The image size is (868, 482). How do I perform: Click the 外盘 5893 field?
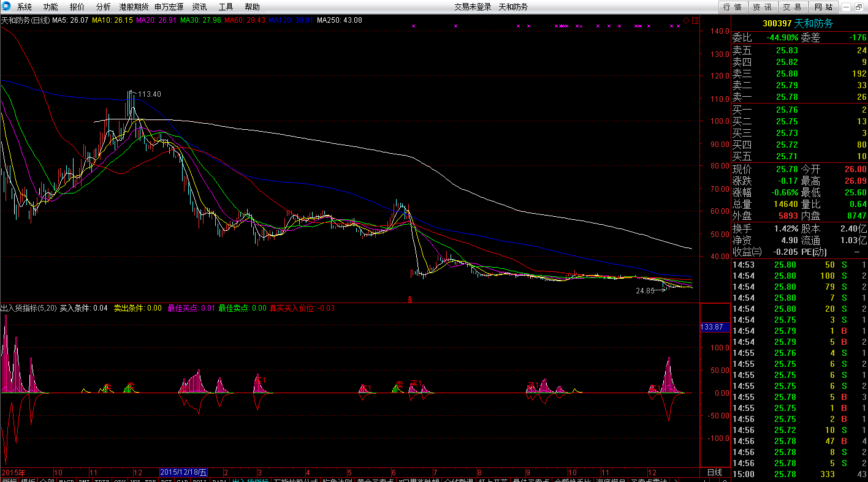766,216
